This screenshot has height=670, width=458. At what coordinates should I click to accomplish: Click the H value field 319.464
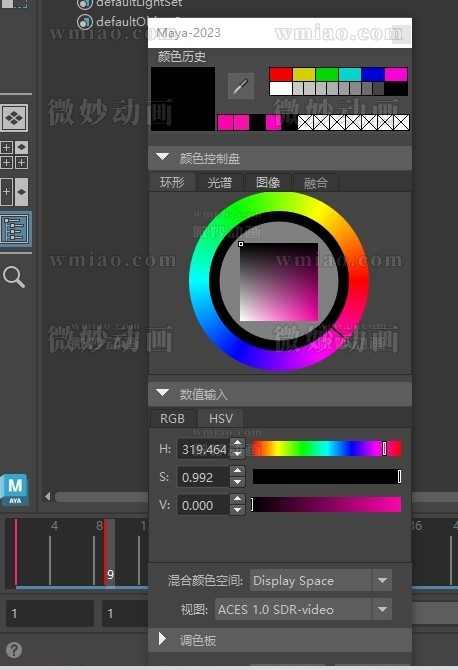pos(203,449)
